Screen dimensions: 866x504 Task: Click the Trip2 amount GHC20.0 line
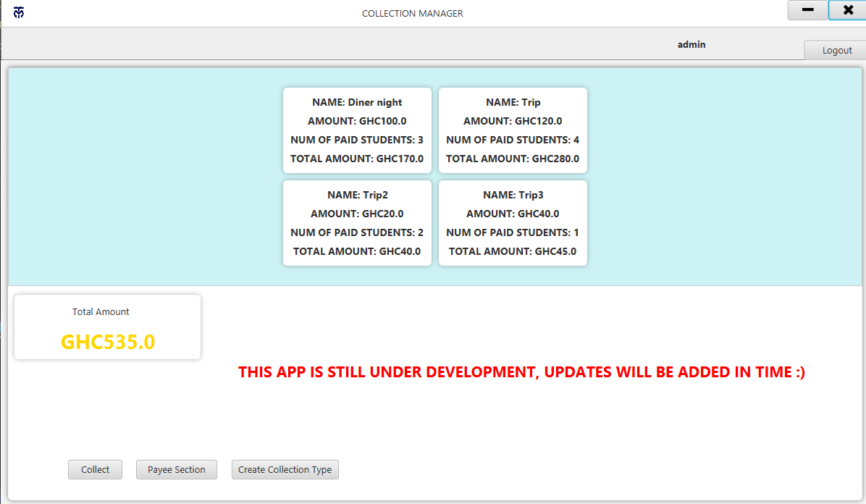[x=357, y=214]
